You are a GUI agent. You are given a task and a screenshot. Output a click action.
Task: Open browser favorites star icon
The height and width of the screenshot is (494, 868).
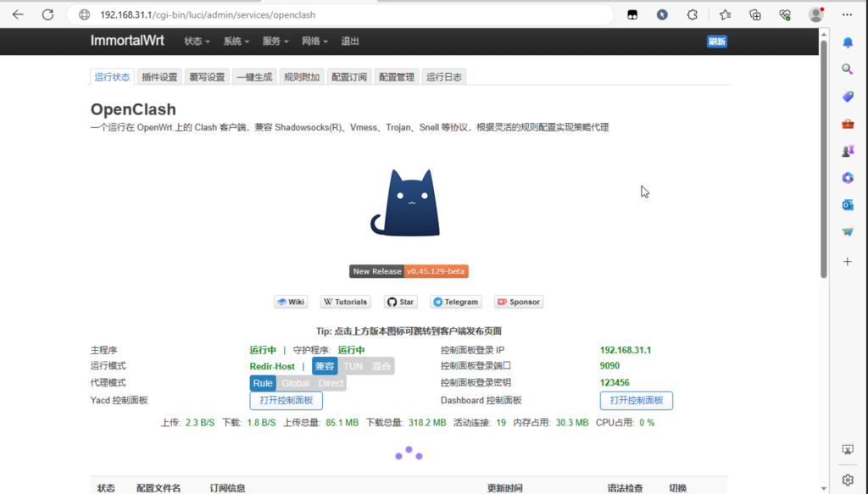pyautogui.click(x=726, y=15)
